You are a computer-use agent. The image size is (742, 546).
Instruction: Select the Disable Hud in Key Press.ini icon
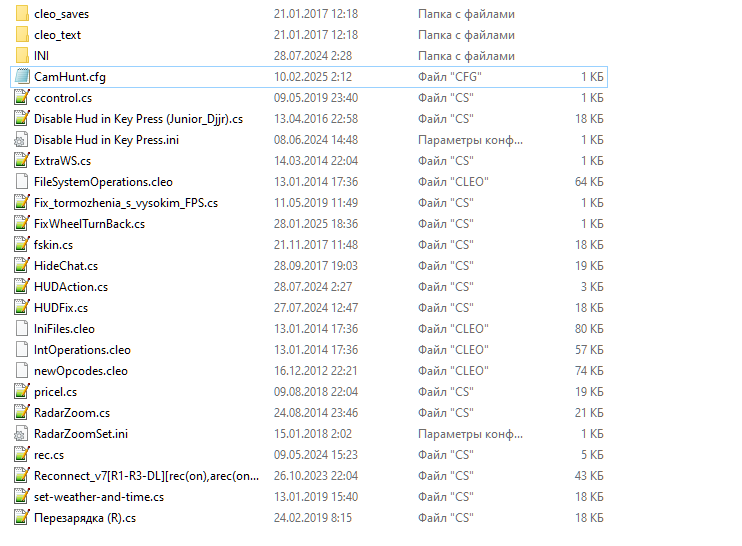coord(22,140)
